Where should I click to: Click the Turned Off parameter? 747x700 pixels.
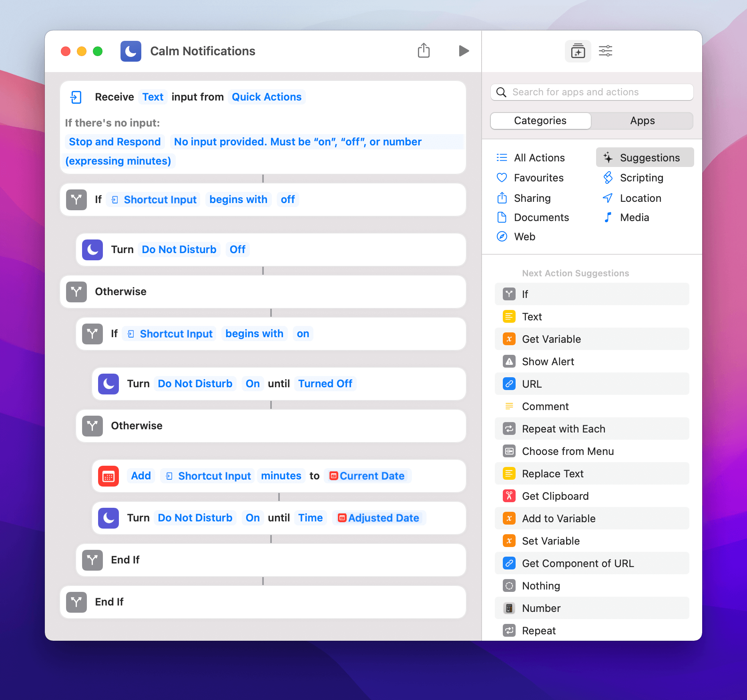tap(325, 383)
